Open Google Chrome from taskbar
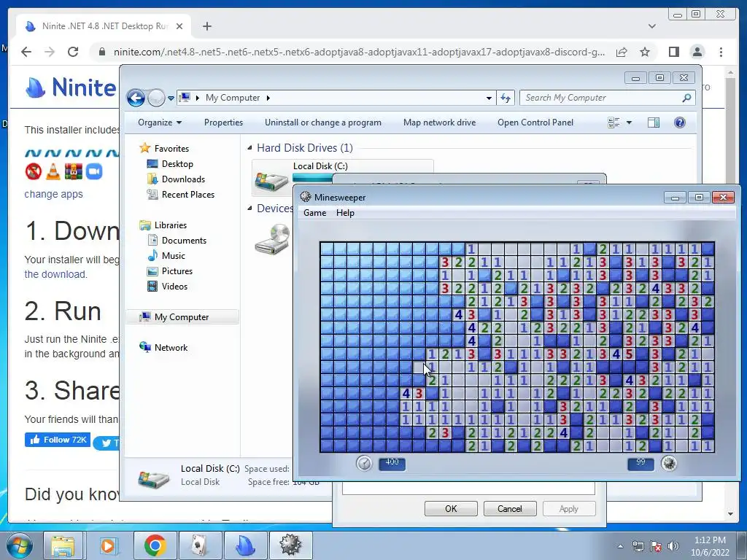This screenshot has height=560, width=747. click(x=155, y=545)
